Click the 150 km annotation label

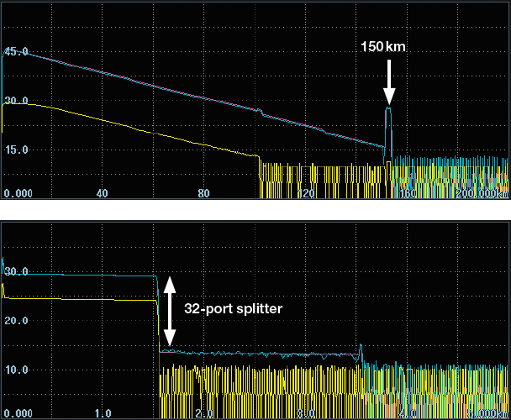[x=383, y=48]
